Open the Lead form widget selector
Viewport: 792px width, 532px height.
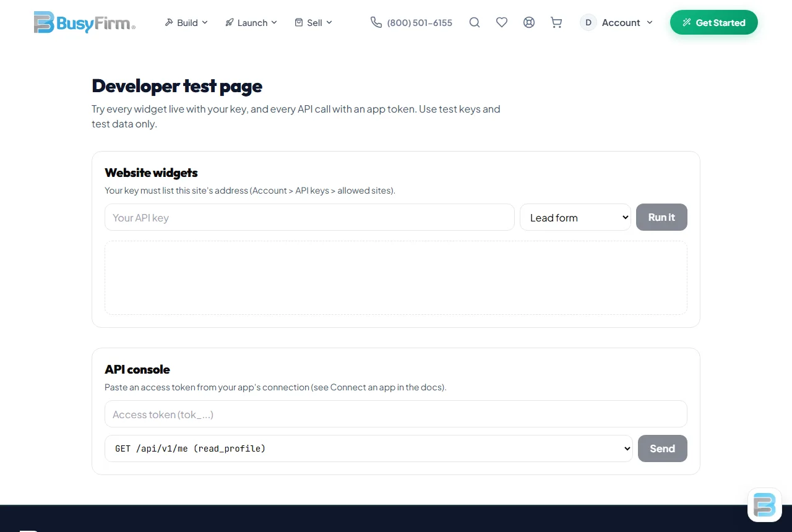pos(575,217)
